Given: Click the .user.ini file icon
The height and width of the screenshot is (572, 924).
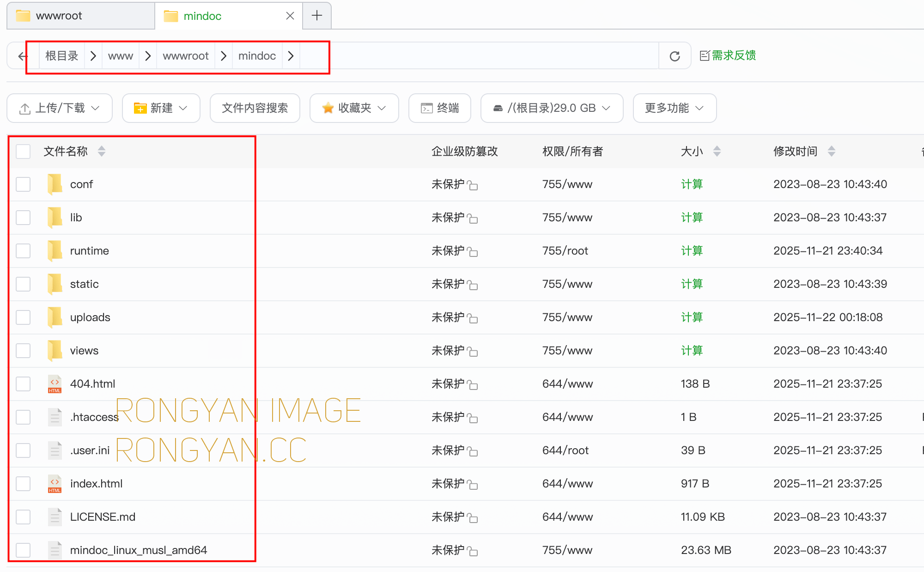Looking at the screenshot, I should [x=55, y=450].
